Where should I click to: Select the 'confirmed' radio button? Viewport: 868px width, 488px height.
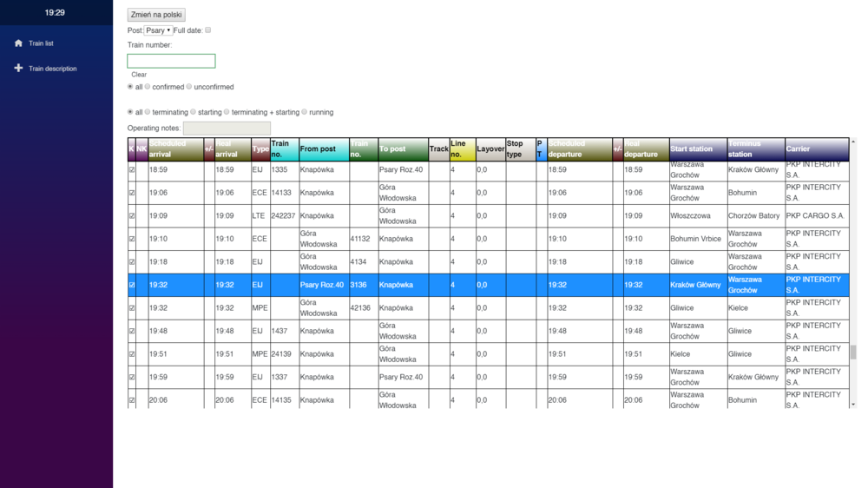click(x=148, y=87)
